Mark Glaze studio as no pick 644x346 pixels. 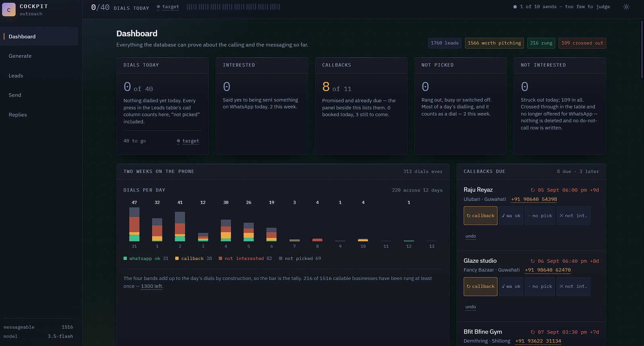(540, 286)
